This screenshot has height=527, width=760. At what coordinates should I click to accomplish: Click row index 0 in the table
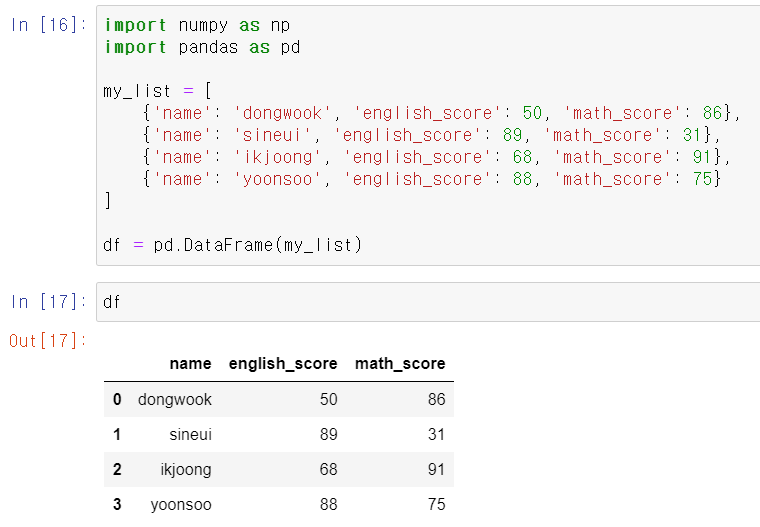(117, 399)
